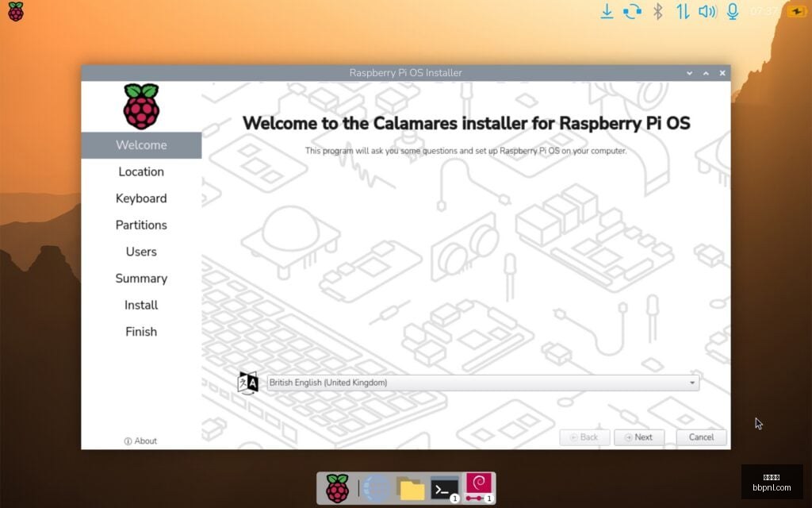Click the Next button
Image resolution: width=812 pixels, height=508 pixels.
click(639, 437)
